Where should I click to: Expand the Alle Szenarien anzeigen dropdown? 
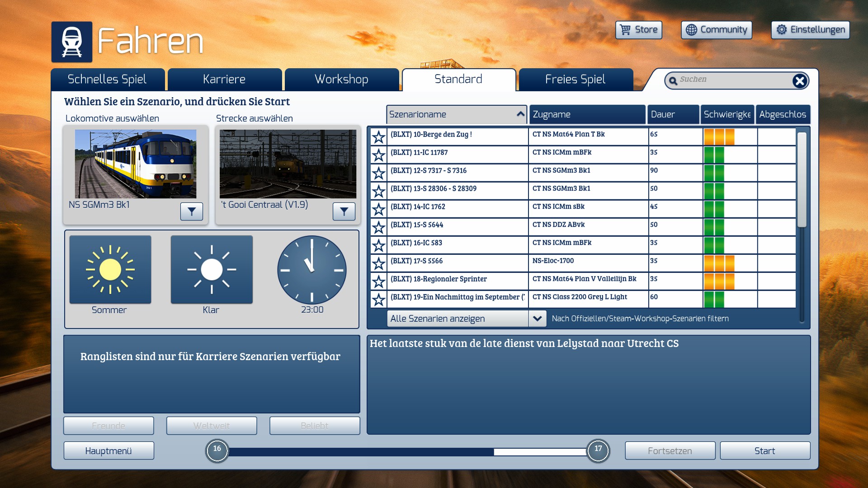537,319
